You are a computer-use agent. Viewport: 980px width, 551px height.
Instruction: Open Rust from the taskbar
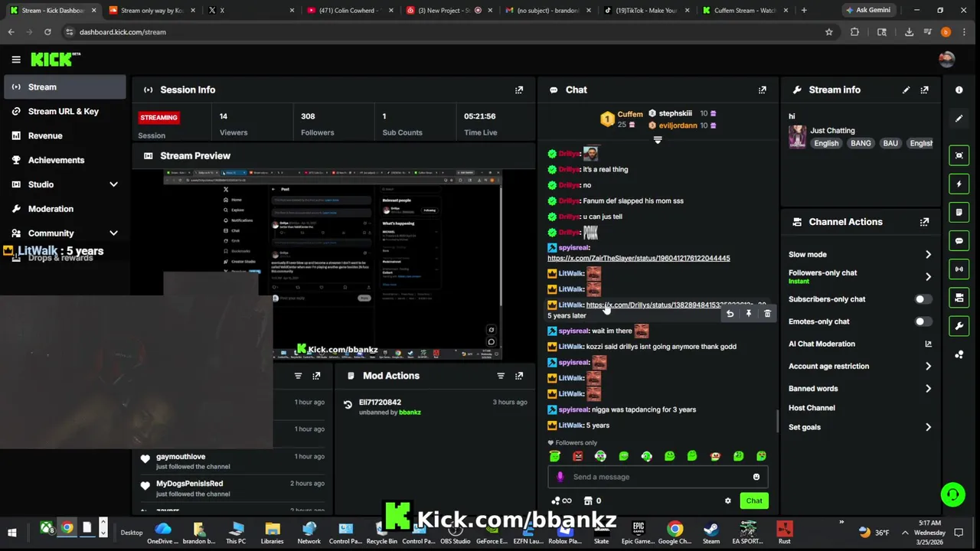(784, 533)
